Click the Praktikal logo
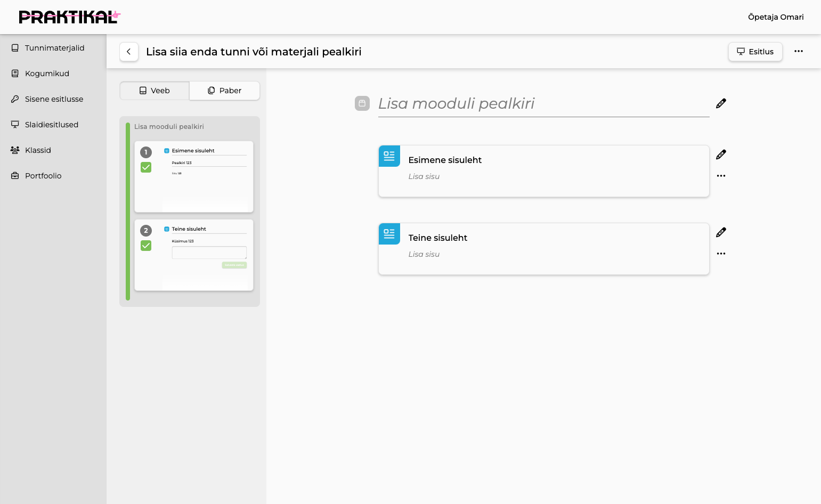The image size is (821, 504). click(70, 17)
